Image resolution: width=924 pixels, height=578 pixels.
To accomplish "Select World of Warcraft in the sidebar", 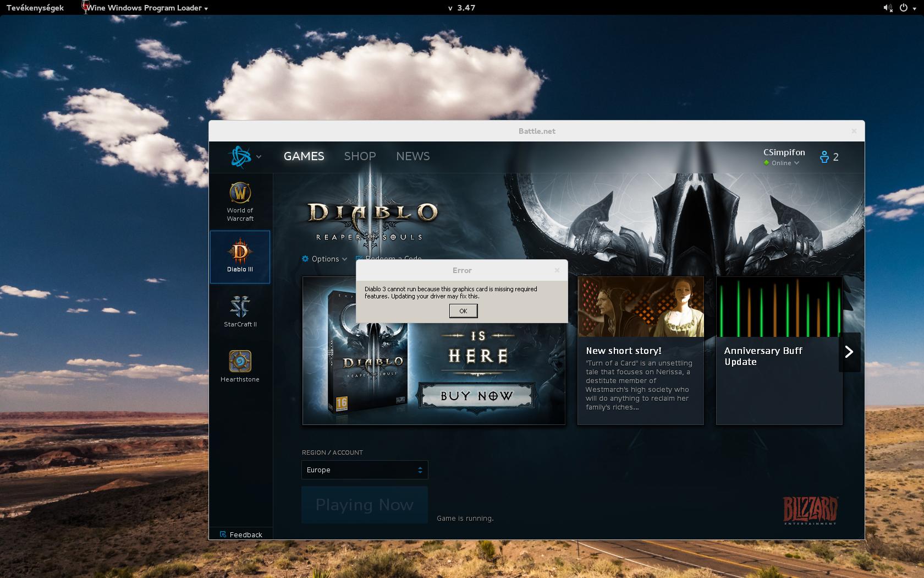I will click(240, 201).
